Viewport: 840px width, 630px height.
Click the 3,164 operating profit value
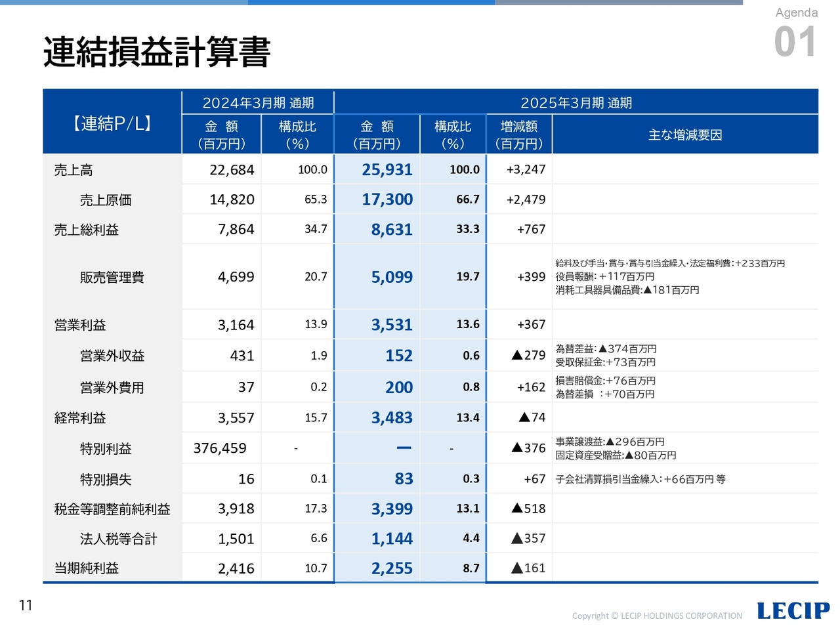(236, 325)
